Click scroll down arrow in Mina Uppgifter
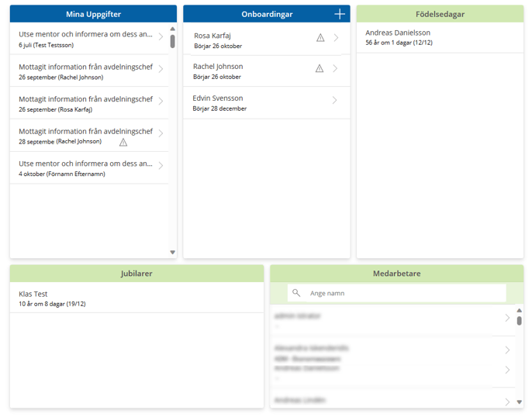Viewport: 532px width, 417px height. coord(172,253)
